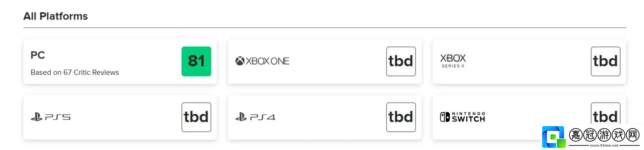Open Based on 67 Critic Reviews link
644x150 pixels.
[x=75, y=72]
